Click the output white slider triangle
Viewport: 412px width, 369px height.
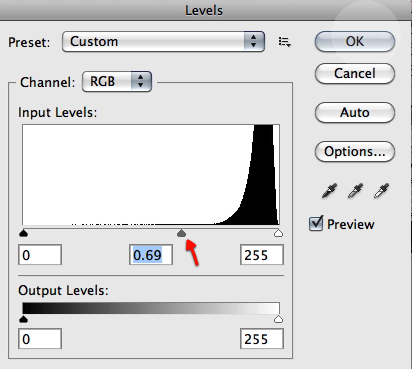point(278,319)
